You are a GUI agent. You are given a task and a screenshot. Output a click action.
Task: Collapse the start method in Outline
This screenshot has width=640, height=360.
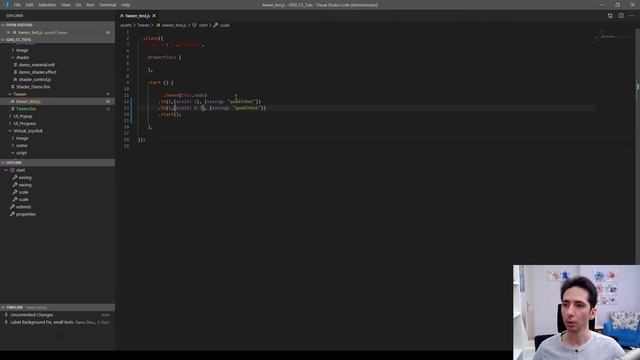tap(6, 170)
